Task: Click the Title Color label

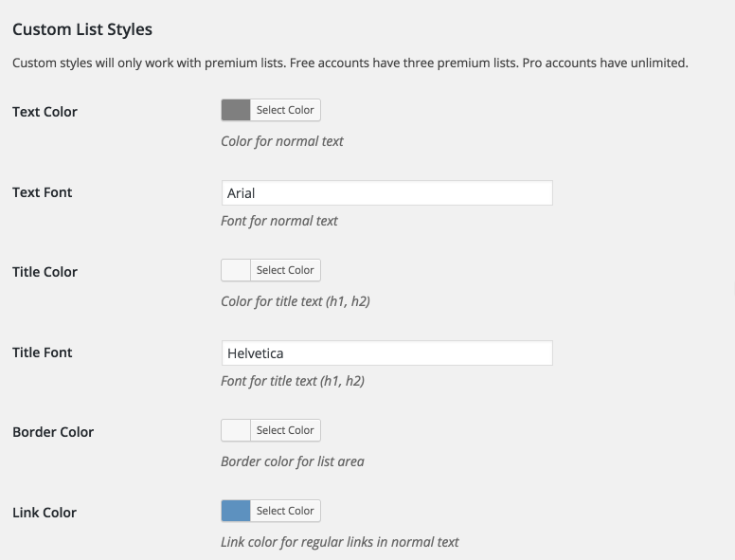Action: click(x=45, y=272)
